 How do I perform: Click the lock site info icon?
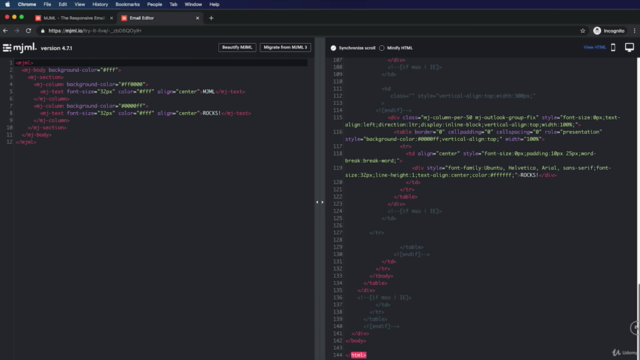pyautogui.click(x=42, y=31)
